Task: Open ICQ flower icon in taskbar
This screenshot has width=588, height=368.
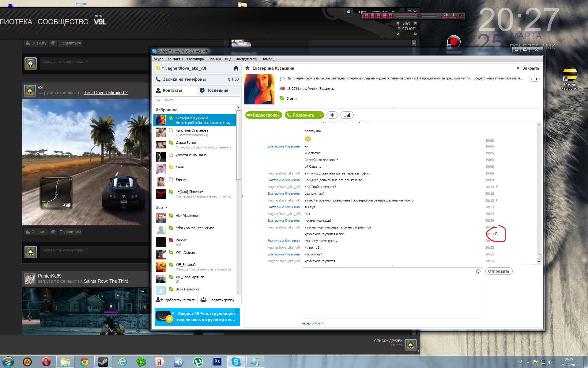Action: tap(141, 362)
